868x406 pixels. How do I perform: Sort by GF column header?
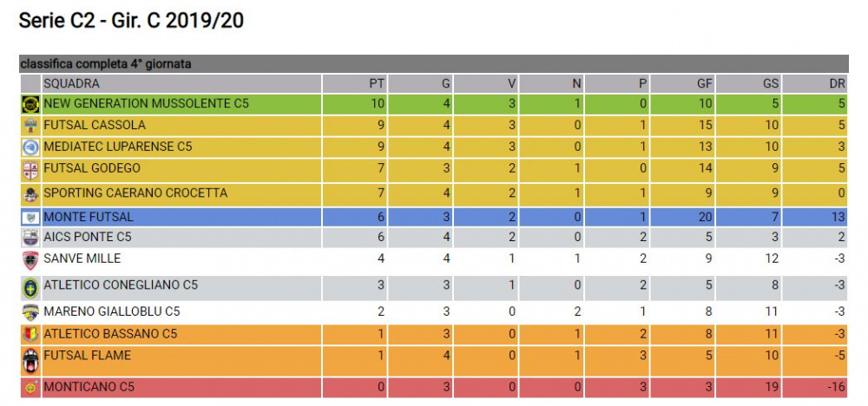point(682,84)
